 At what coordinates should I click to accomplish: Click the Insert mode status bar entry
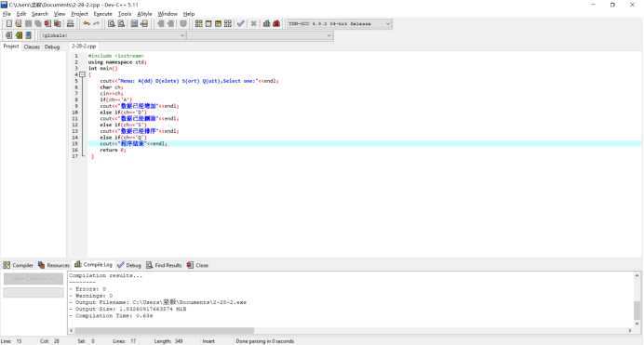[x=208, y=341]
